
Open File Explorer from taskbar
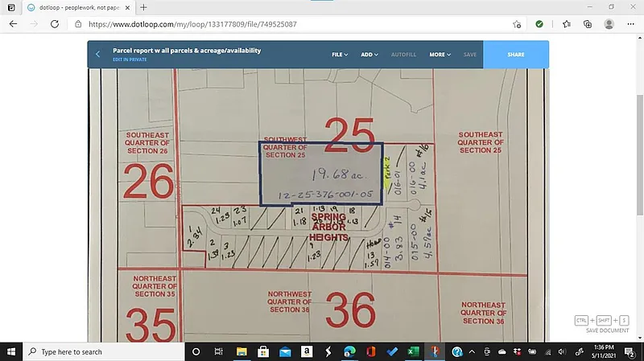click(242, 351)
